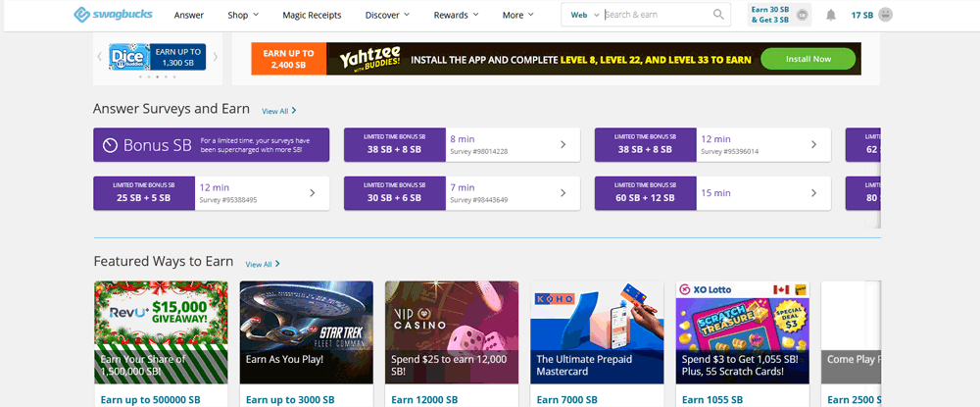Click the Search & earn field
This screenshot has width=980, height=407.
657,15
